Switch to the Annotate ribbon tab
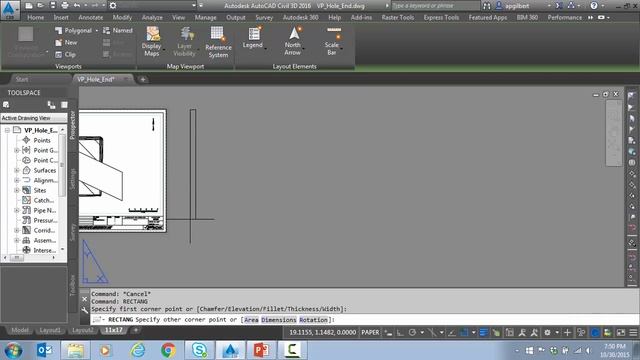 (x=91, y=18)
